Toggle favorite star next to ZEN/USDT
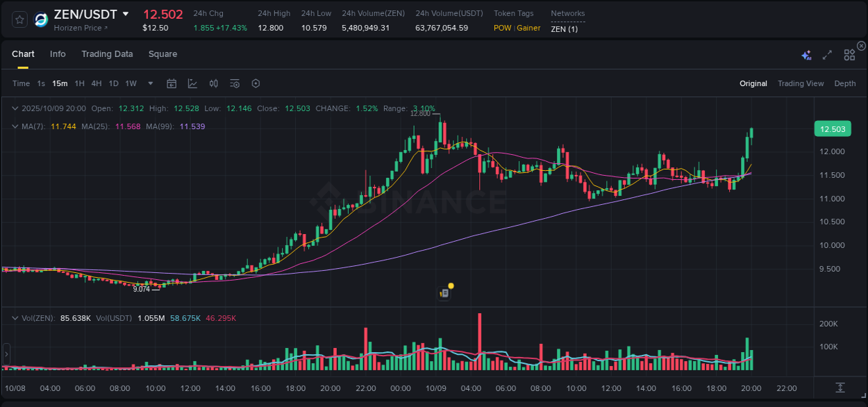Viewport: 868px width, 407px height. coord(19,19)
